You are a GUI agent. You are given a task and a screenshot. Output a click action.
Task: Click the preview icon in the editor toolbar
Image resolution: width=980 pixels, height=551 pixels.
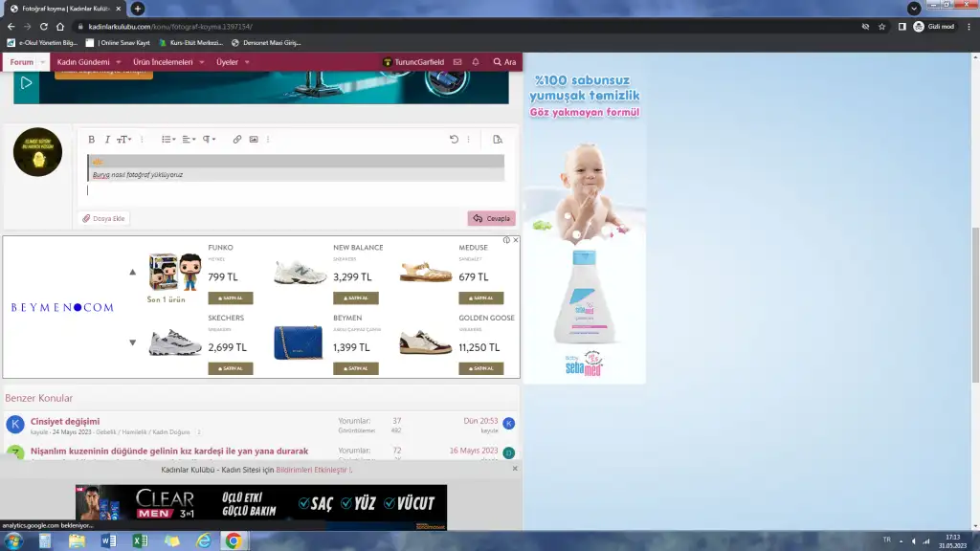498,140
